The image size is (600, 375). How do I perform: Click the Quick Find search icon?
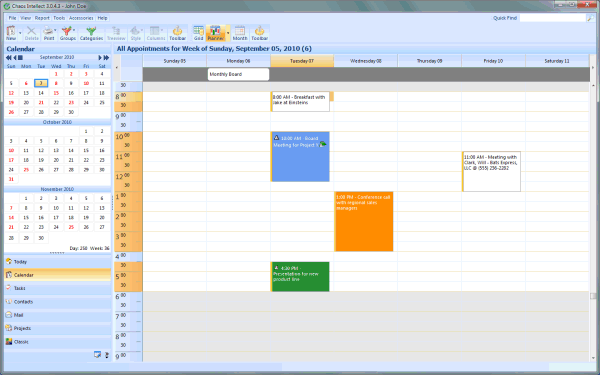pos(590,18)
